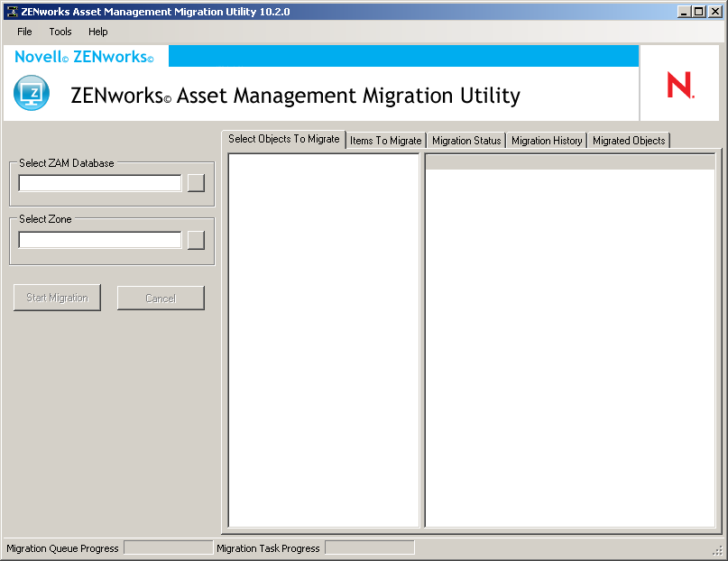Click the Cancel button

click(161, 298)
